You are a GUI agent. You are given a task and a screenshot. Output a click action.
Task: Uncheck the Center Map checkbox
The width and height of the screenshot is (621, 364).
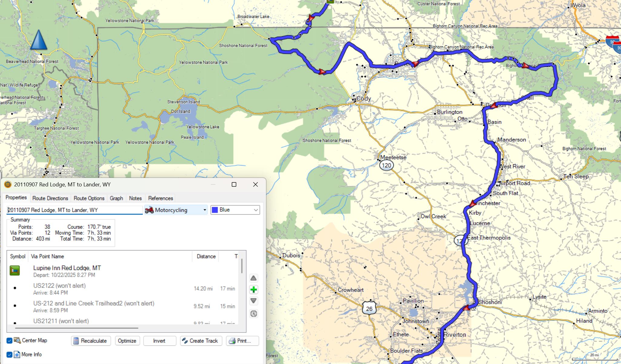(9, 341)
